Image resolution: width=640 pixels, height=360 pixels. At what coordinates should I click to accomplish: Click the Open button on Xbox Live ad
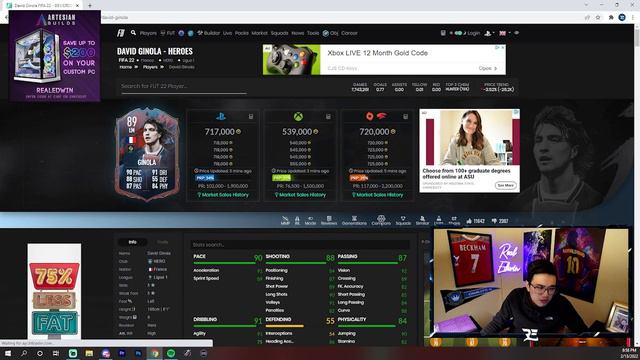pos(488,68)
